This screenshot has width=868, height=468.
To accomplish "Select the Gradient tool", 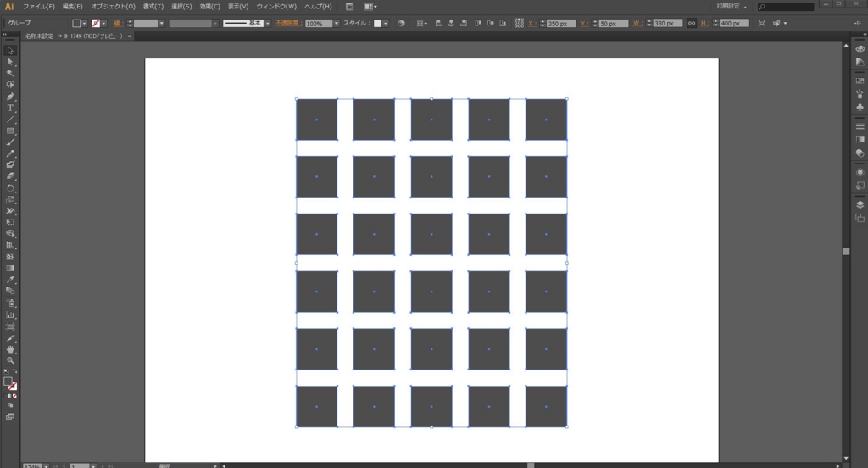I will 10,268.
